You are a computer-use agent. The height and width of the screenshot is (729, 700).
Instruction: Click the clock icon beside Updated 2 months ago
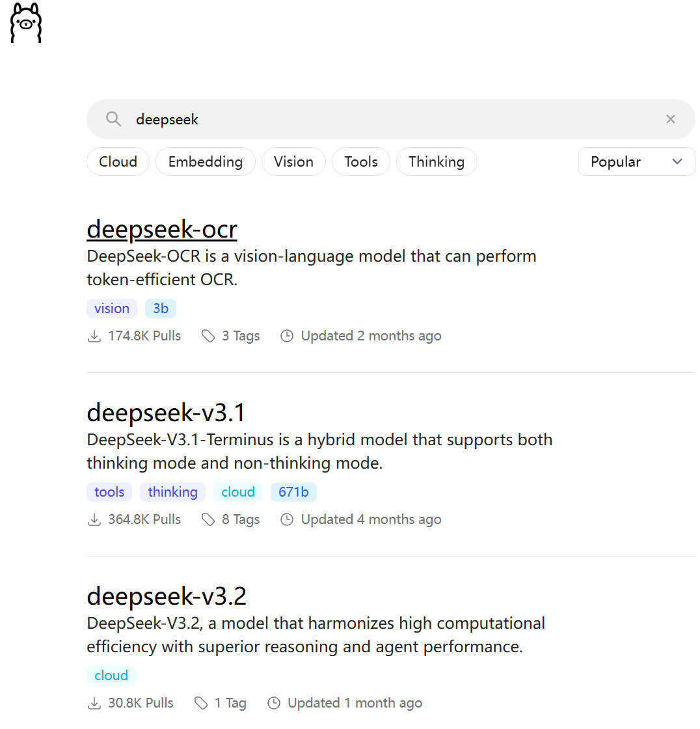pos(288,336)
